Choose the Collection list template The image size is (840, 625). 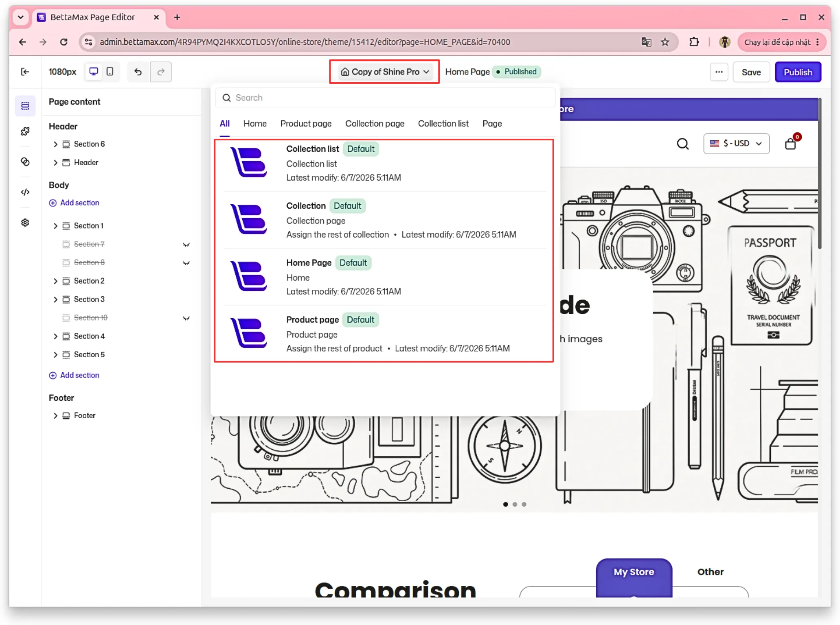tap(384, 163)
